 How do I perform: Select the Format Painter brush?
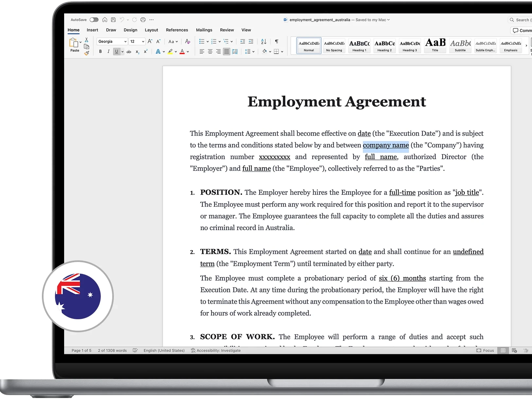tap(86, 53)
